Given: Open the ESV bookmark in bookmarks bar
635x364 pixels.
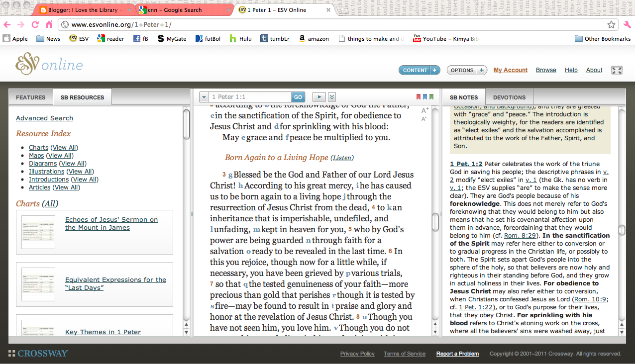Looking at the screenshot, I should tap(79, 38).
